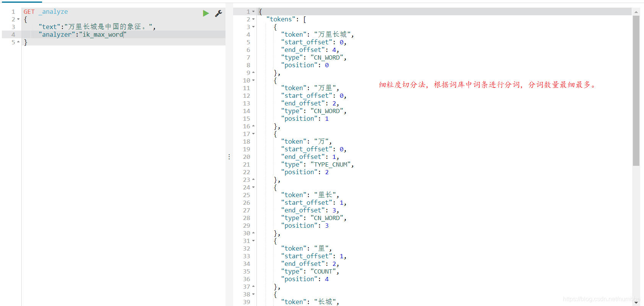Click request line number 3 in gutter

(x=13, y=27)
